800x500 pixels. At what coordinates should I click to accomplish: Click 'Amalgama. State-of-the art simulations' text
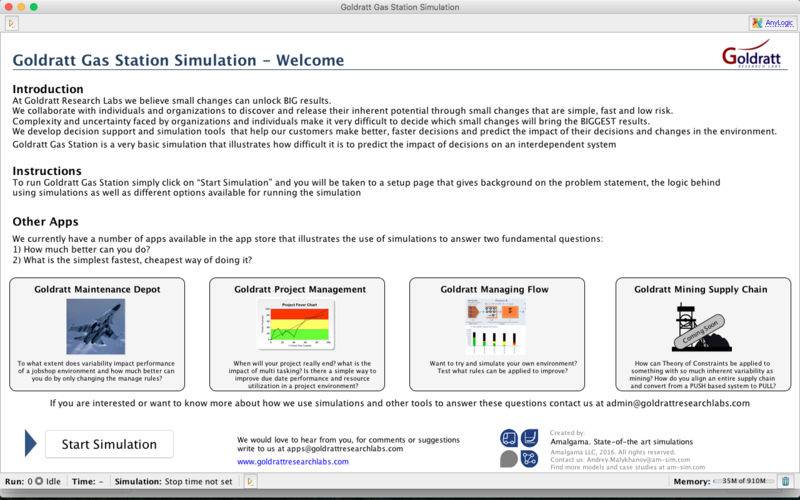coord(621,442)
